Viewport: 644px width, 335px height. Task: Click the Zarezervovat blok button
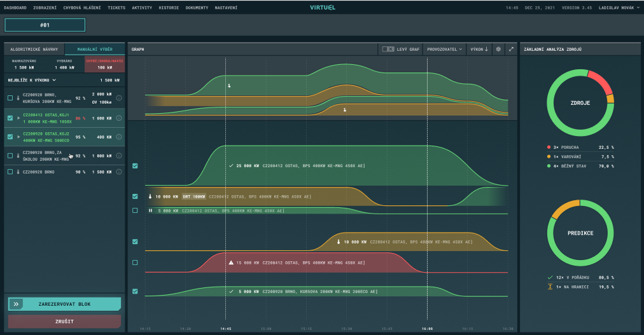[x=64, y=304]
